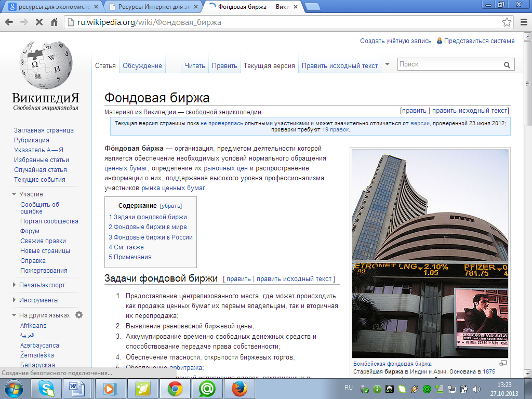532x399 pixels.
Task: Click Представиться системе link
Action: (x=479, y=41)
